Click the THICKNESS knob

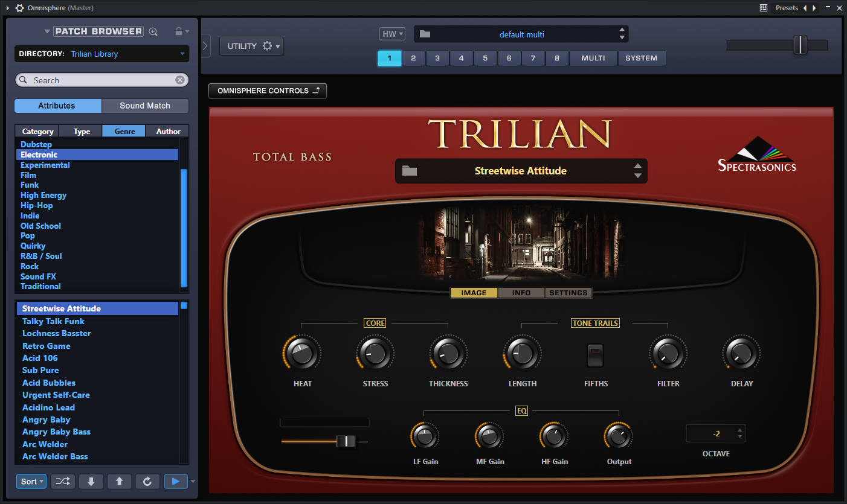click(448, 352)
